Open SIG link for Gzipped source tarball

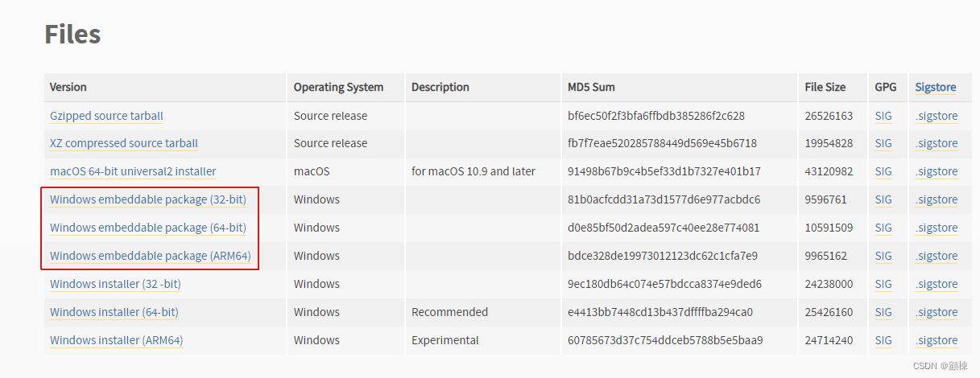(x=883, y=116)
